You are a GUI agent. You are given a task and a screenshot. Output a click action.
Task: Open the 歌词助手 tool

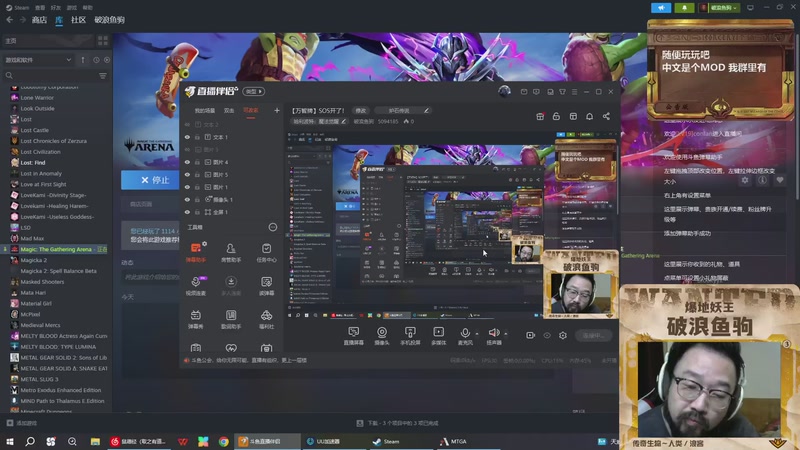click(x=231, y=319)
